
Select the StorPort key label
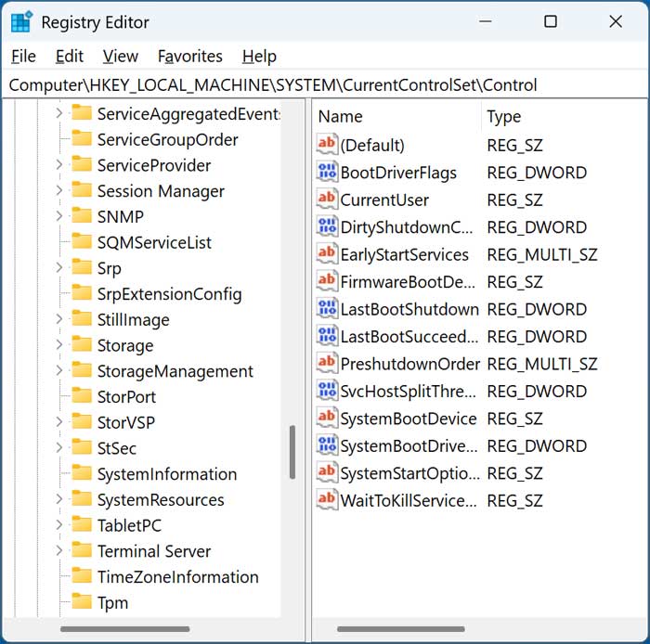point(126,397)
